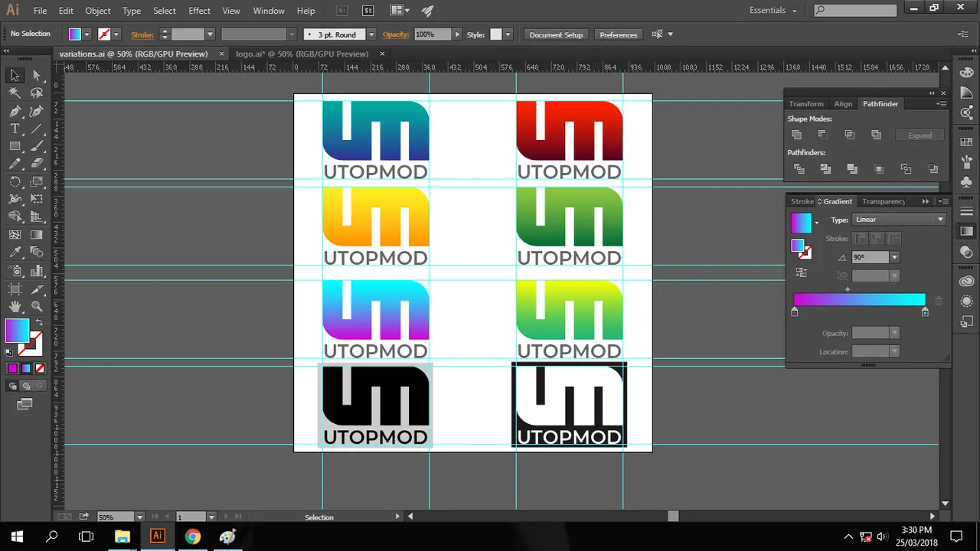The width and height of the screenshot is (980, 551).
Task: Open the Effect menu
Action: [x=199, y=11]
